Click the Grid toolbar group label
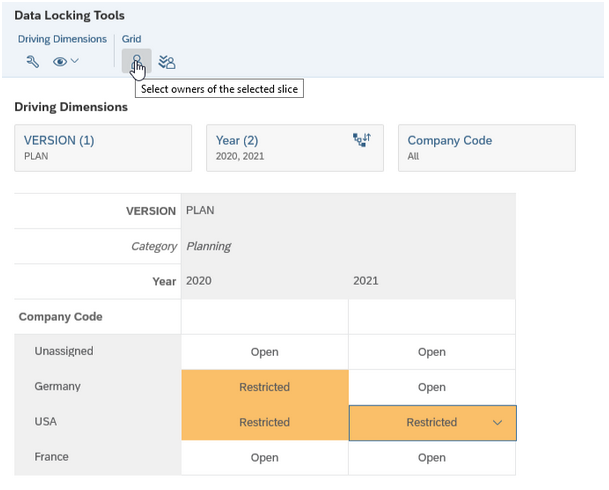The image size is (609, 490). (132, 39)
